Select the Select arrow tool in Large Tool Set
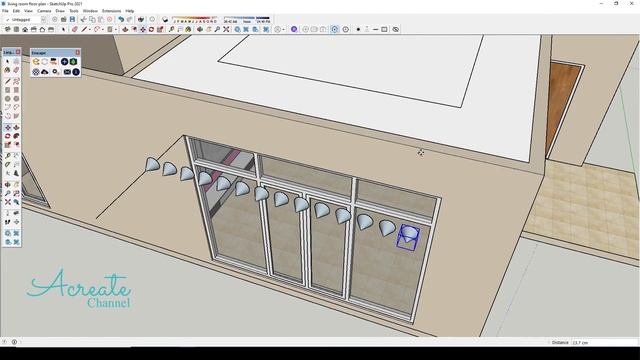This screenshot has width=640, height=360. tap(8, 61)
